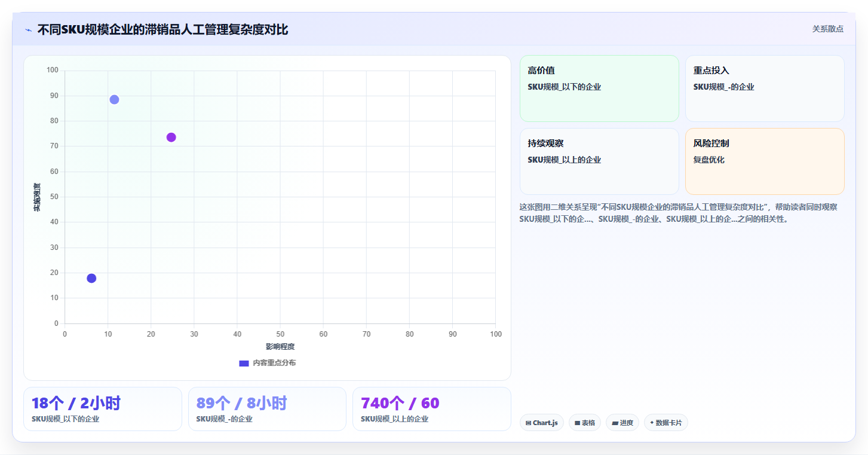Click the Chart.js tag

point(541,423)
